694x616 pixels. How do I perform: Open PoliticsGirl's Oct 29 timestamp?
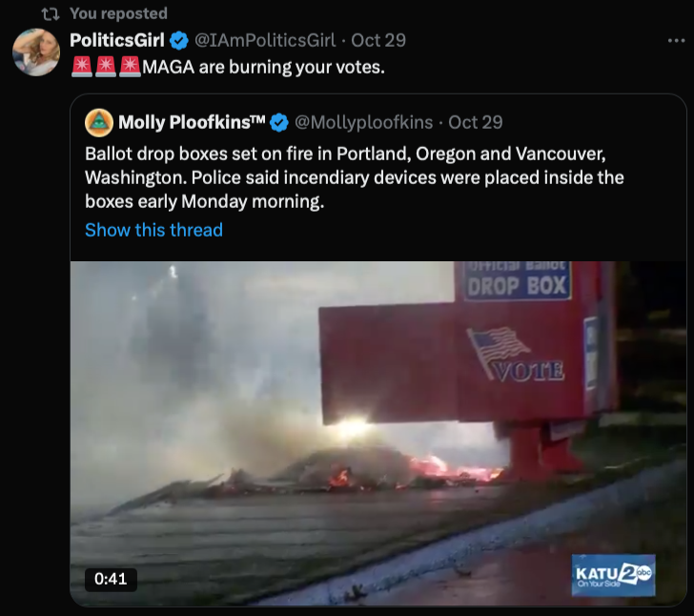[378, 40]
